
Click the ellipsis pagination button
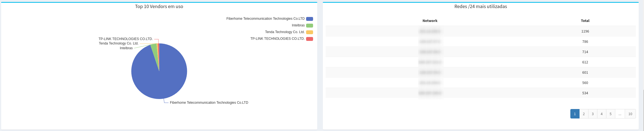click(620, 114)
